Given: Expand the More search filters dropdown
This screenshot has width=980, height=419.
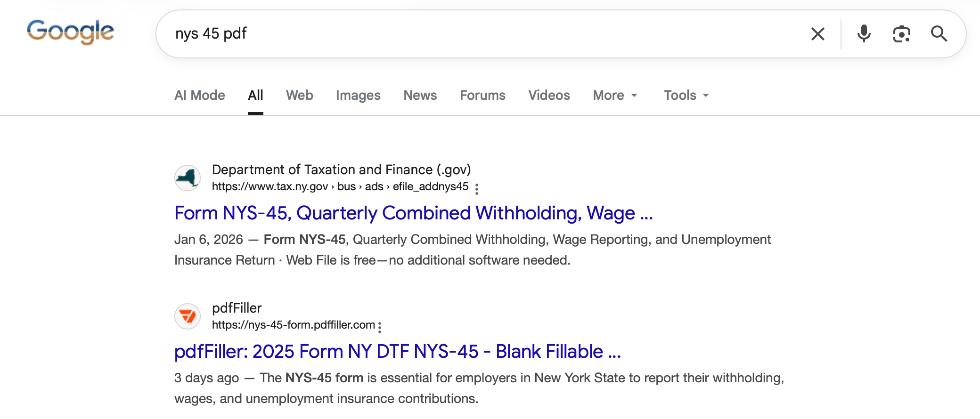Looking at the screenshot, I should pos(615,96).
